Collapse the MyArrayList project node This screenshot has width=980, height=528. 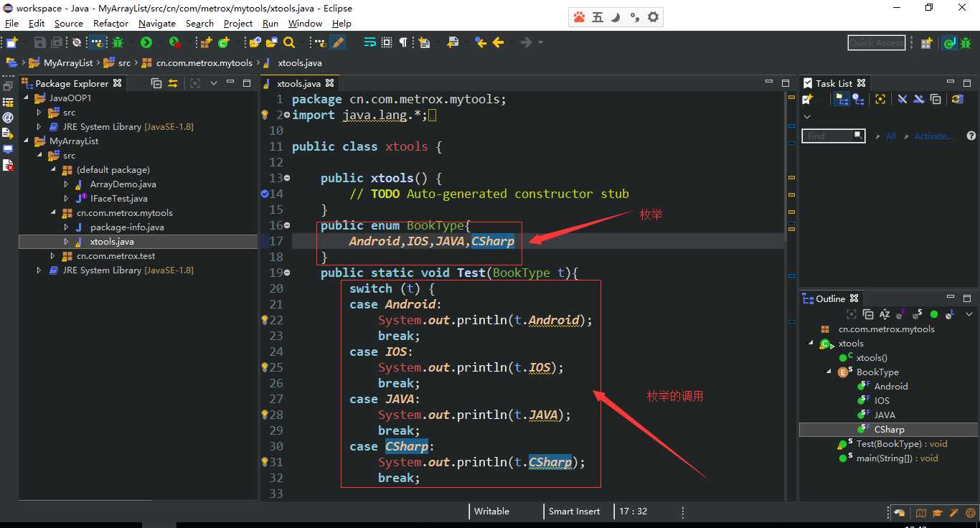point(27,141)
